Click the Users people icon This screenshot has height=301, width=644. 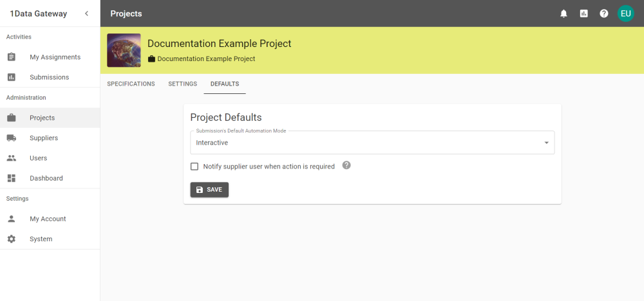click(12, 158)
